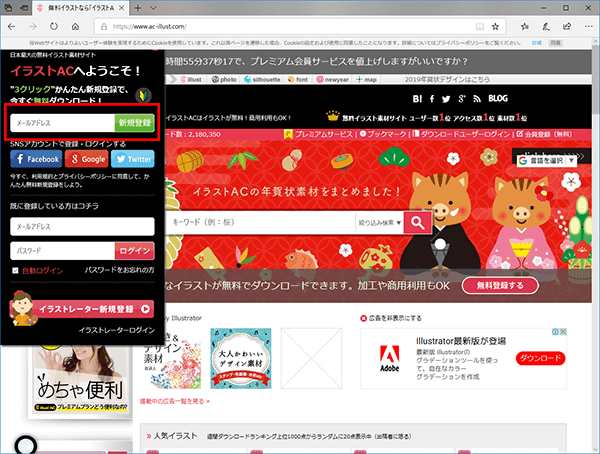
Task: Open the newyear tab
Action: pos(333,80)
